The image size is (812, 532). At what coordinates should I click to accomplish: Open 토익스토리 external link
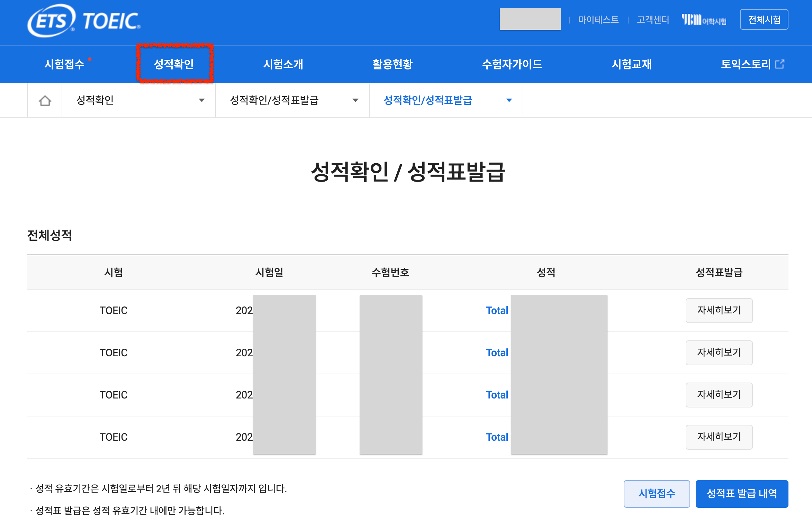pyautogui.click(x=752, y=64)
